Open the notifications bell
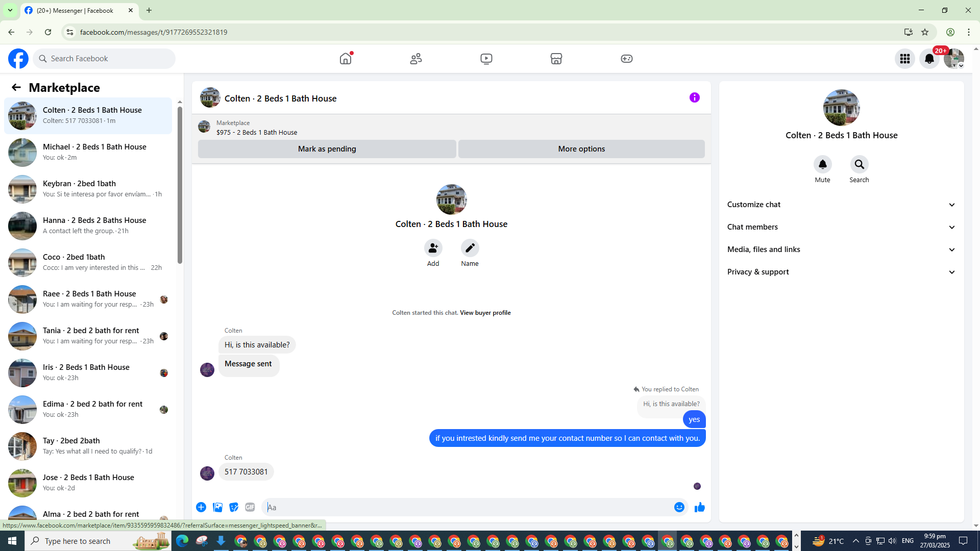The height and width of the screenshot is (551, 980). pyautogui.click(x=929, y=59)
